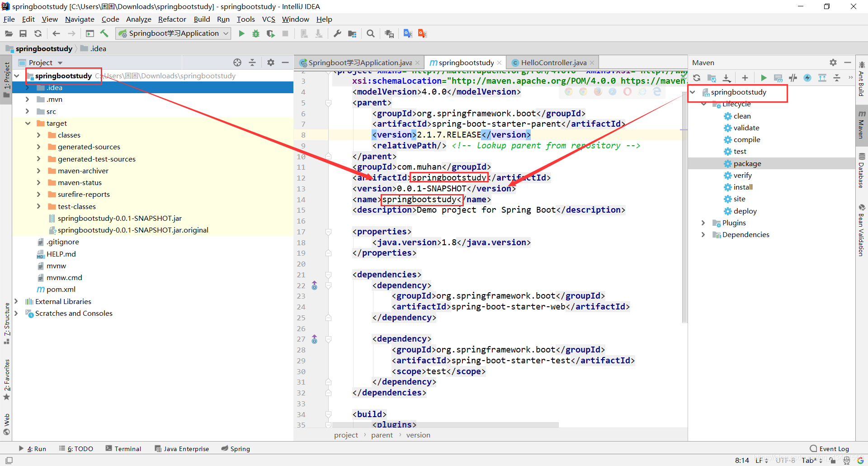Toggle Skip Tests Mode lightning icon

(x=807, y=78)
